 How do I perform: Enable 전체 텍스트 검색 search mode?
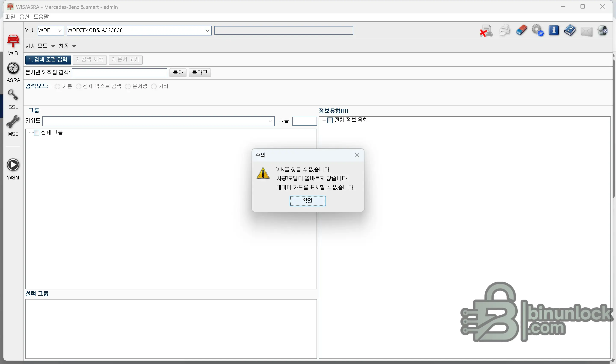(x=78, y=86)
